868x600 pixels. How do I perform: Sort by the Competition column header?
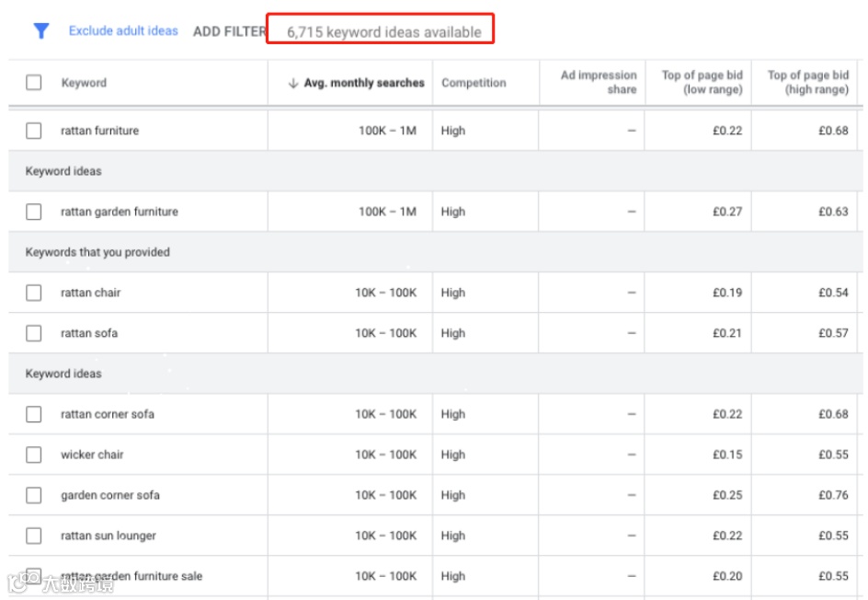pyautogui.click(x=474, y=83)
